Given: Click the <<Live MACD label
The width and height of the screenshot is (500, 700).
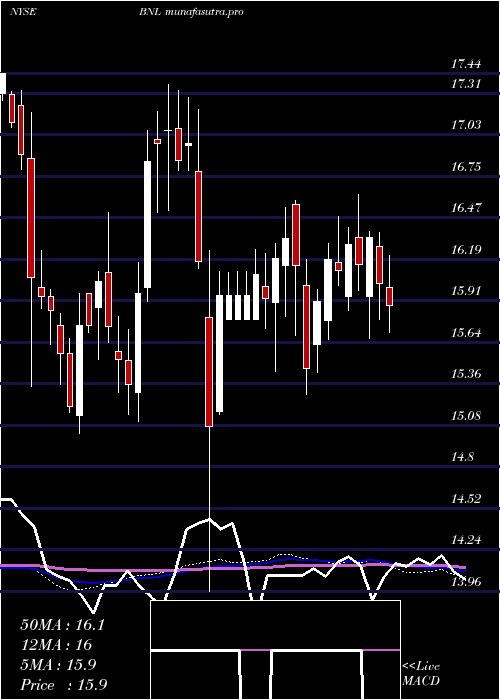Looking at the screenshot, I should [421, 674].
